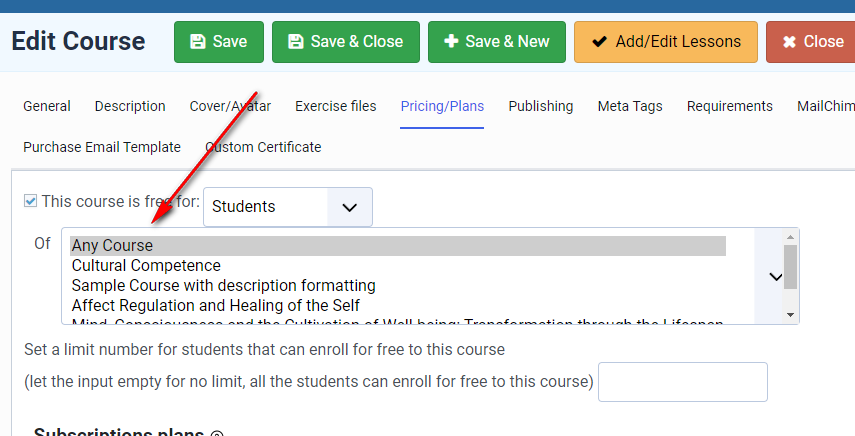Open the Publishing tab
Screen dimensions: 855x436
pos(540,106)
